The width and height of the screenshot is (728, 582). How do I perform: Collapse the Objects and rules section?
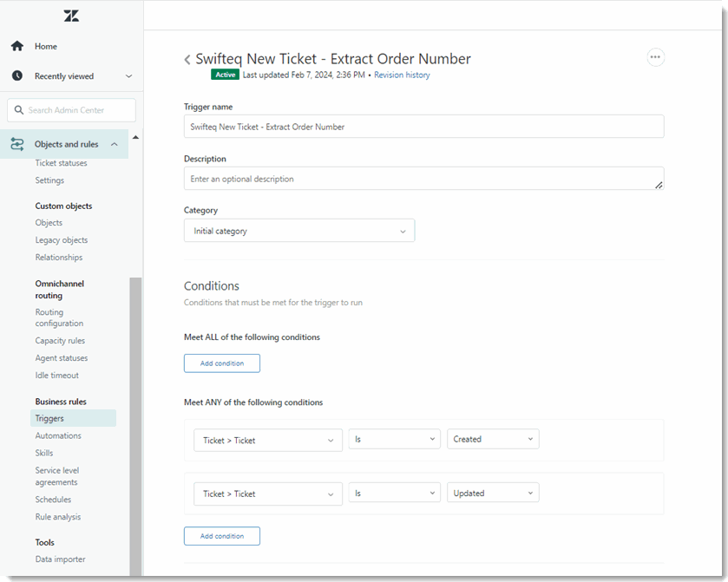(115, 144)
